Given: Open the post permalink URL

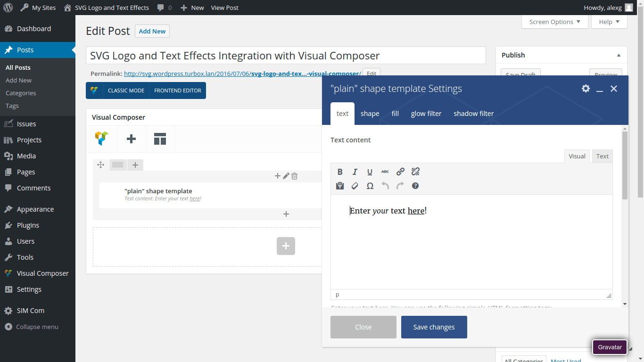Looking at the screenshot, I should (242, 74).
